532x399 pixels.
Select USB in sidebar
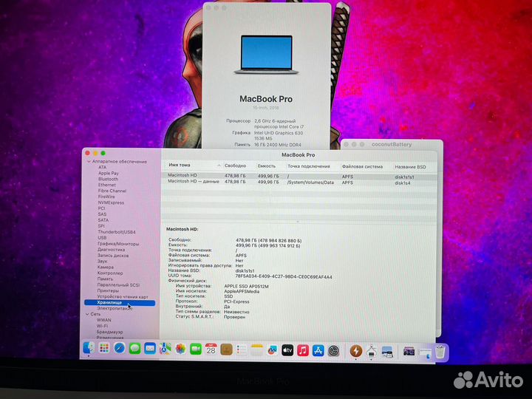[x=102, y=238]
